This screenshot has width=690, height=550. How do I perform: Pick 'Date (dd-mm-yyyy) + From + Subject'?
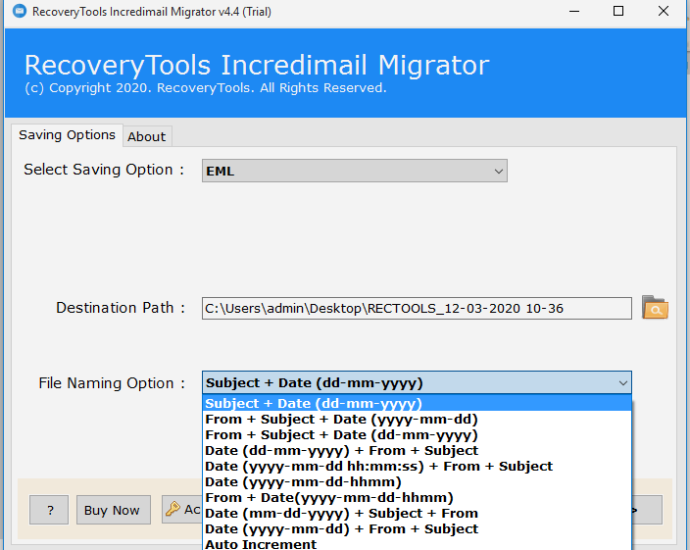coord(341,451)
